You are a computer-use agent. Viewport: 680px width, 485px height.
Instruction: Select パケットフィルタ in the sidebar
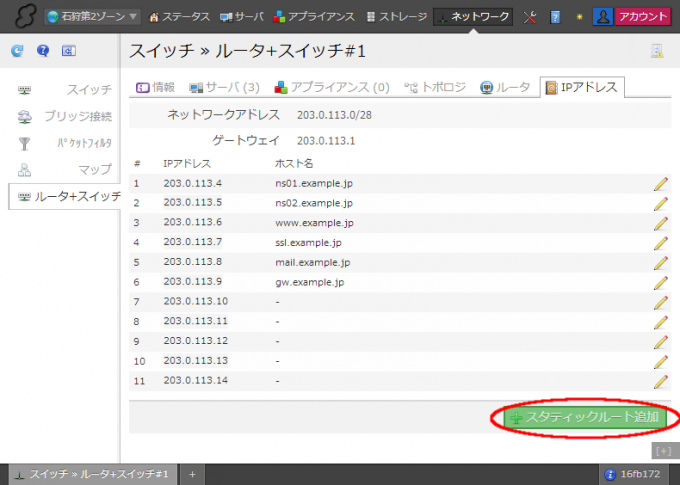tap(67, 143)
